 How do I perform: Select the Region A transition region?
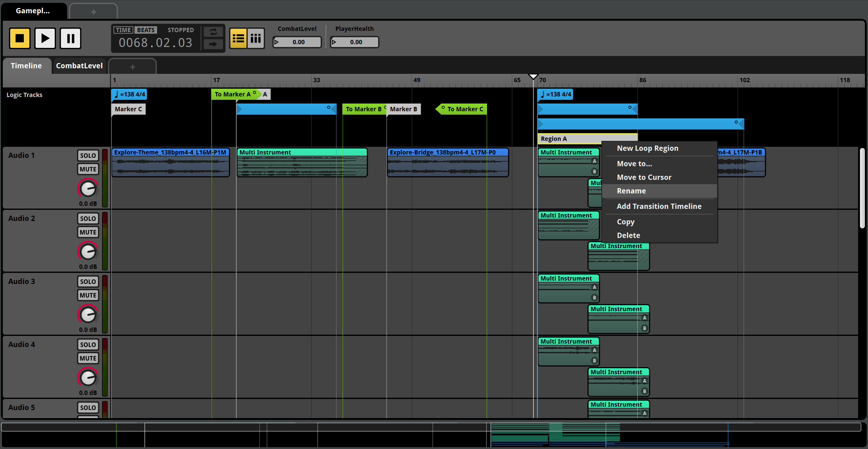click(587, 139)
